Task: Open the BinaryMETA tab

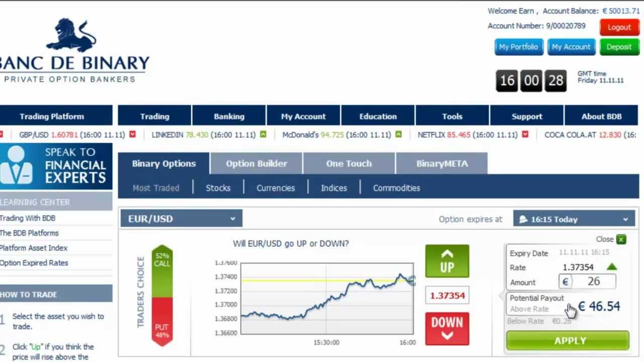Action: tap(442, 163)
